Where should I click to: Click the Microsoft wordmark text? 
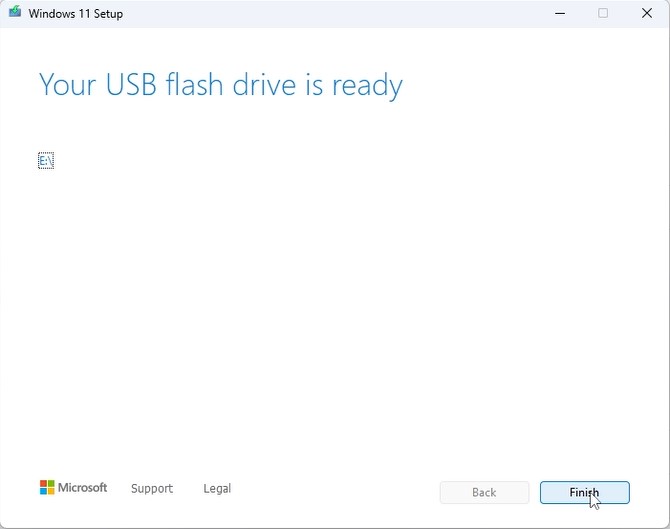coord(82,488)
